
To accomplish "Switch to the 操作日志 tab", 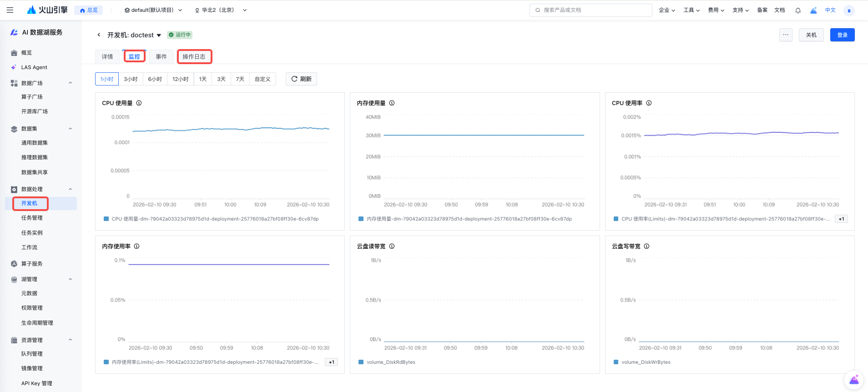I will [x=194, y=57].
